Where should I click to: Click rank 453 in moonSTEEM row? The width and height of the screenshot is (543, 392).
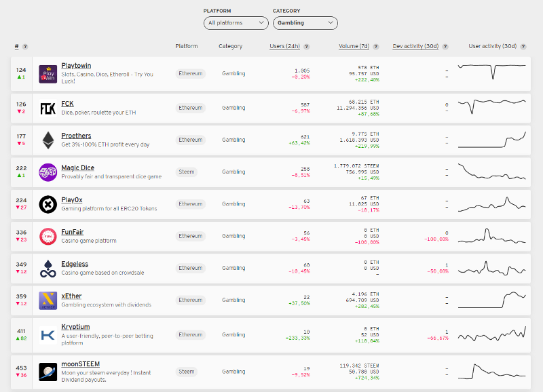pyautogui.click(x=21, y=368)
